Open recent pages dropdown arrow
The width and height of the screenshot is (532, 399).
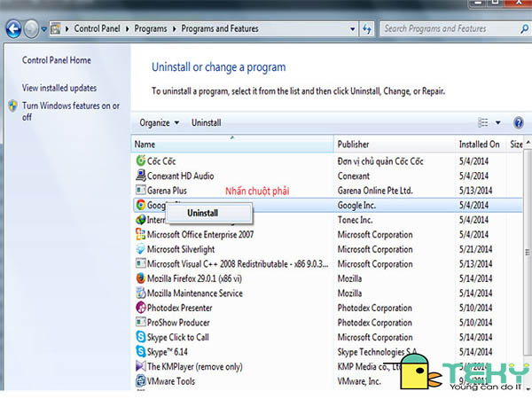43,29
